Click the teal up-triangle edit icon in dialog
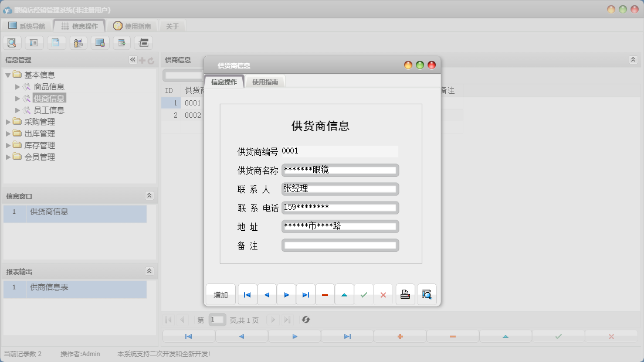644x362 pixels. (344, 295)
